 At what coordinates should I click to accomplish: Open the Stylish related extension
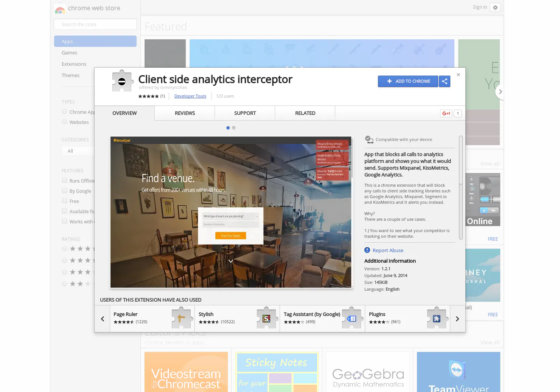tap(238, 319)
